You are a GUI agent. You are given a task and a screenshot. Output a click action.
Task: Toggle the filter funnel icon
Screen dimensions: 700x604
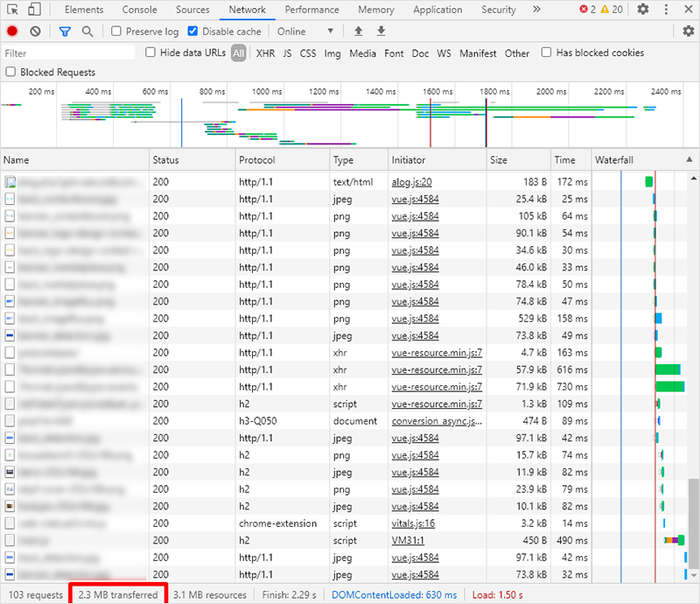(65, 32)
